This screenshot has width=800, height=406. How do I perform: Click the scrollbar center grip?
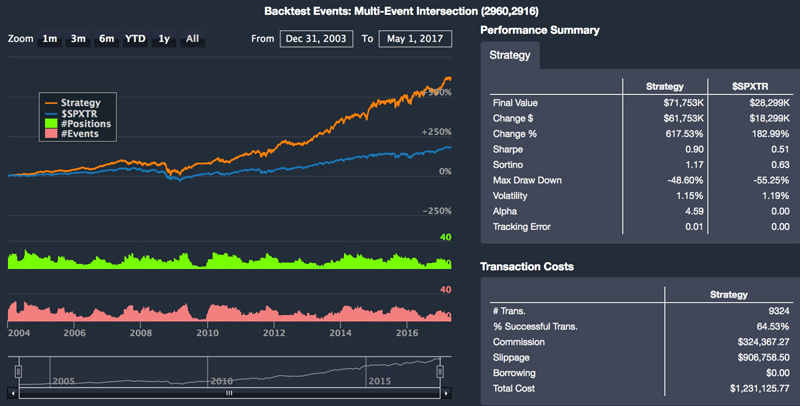pyautogui.click(x=229, y=393)
